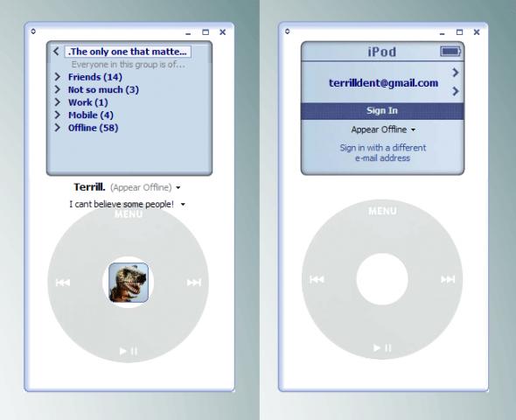
Task: Minimize the right sign-in window
Action: tap(443, 33)
